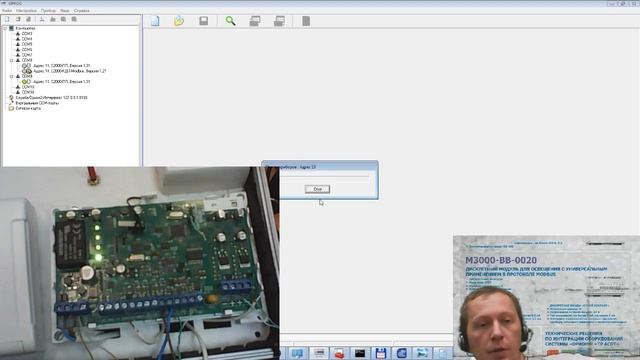Select the COM8 port label
Screen dimensions: 640x360
click(27, 60)
